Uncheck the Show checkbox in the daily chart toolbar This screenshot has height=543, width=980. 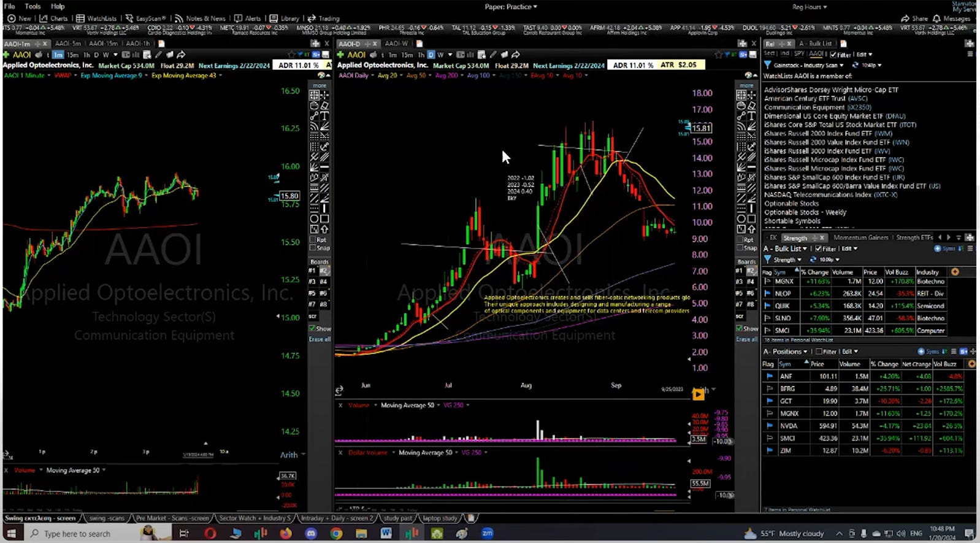tap(740, 328)
